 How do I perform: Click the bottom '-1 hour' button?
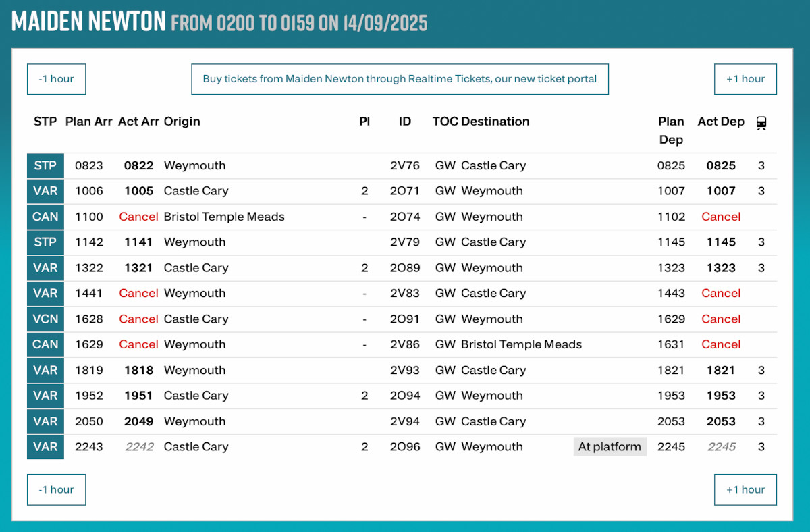[x=56, y=489]
